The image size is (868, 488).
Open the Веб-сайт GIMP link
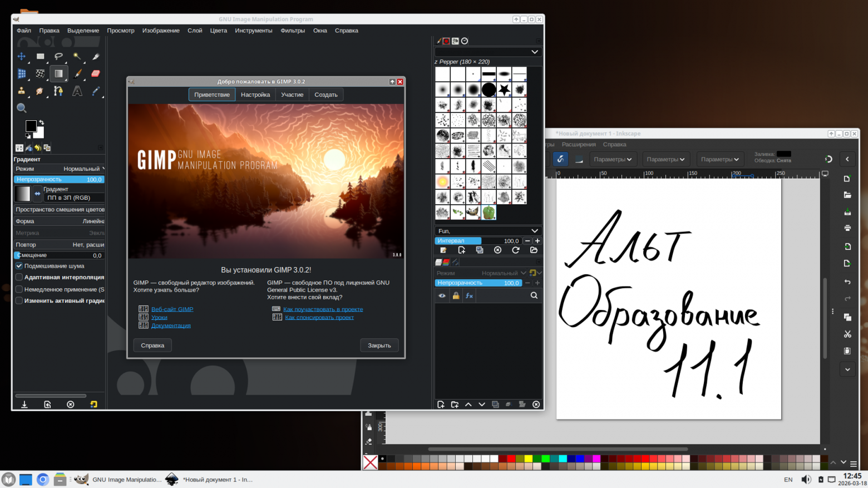pyautogui.click(x=172, y=309)
